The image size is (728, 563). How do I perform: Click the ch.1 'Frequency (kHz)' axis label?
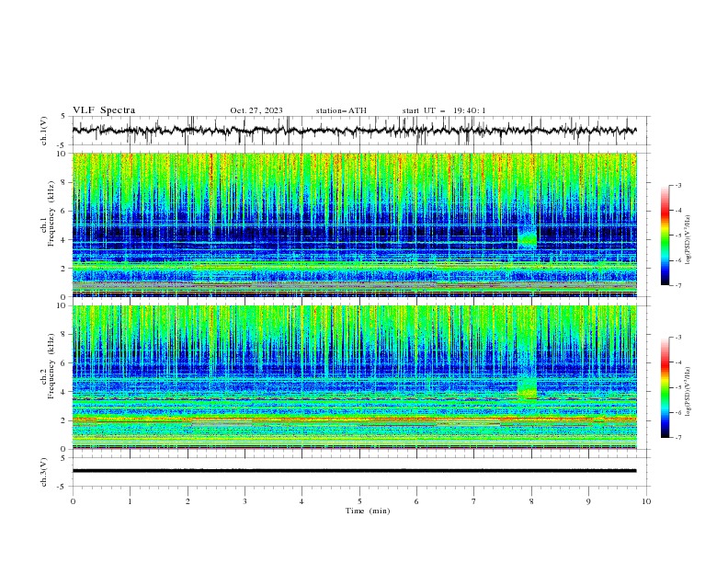pos(51,214)
